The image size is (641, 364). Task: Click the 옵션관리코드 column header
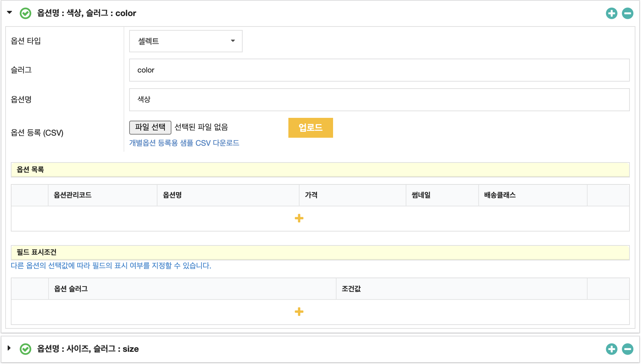(73, 195)
